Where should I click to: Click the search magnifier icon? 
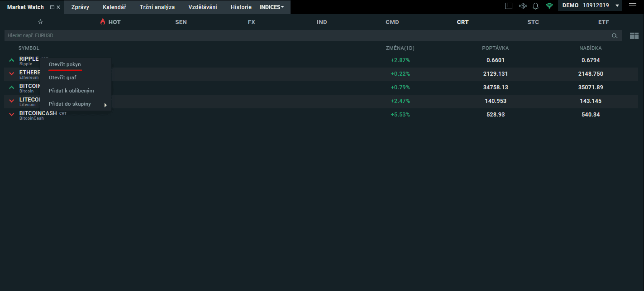point(615,35)
